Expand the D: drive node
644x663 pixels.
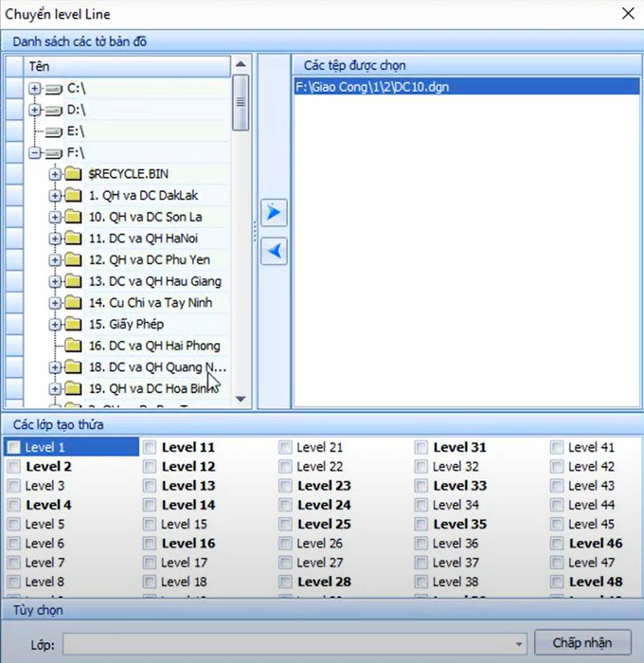click(35, 109)
